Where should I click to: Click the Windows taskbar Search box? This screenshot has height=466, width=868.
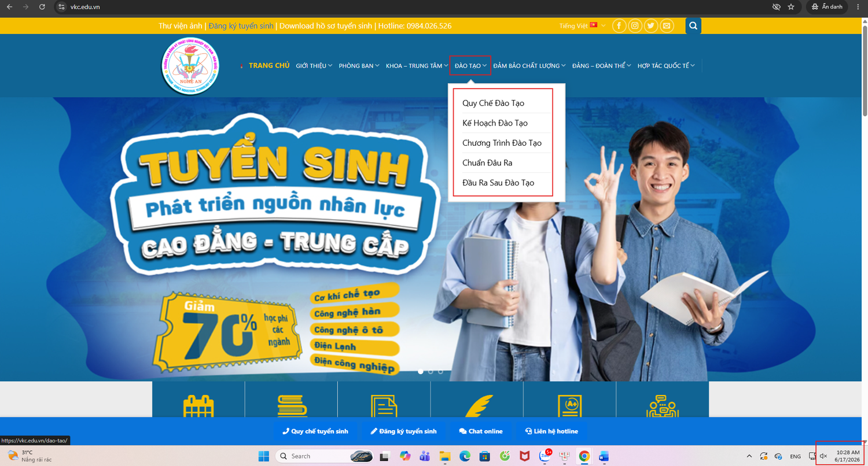[x=325, y=456]
